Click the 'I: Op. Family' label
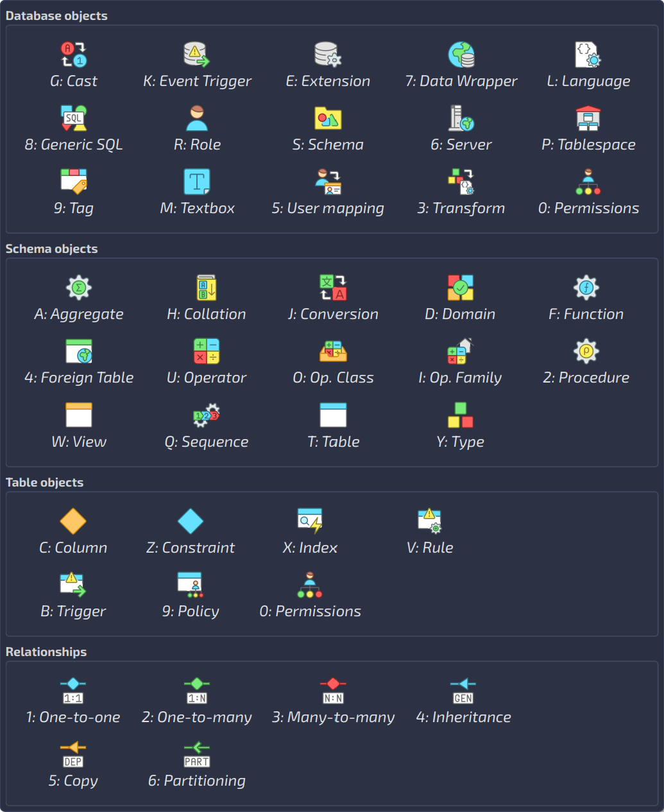Screen dimensions: 664x812 (460, 378)
